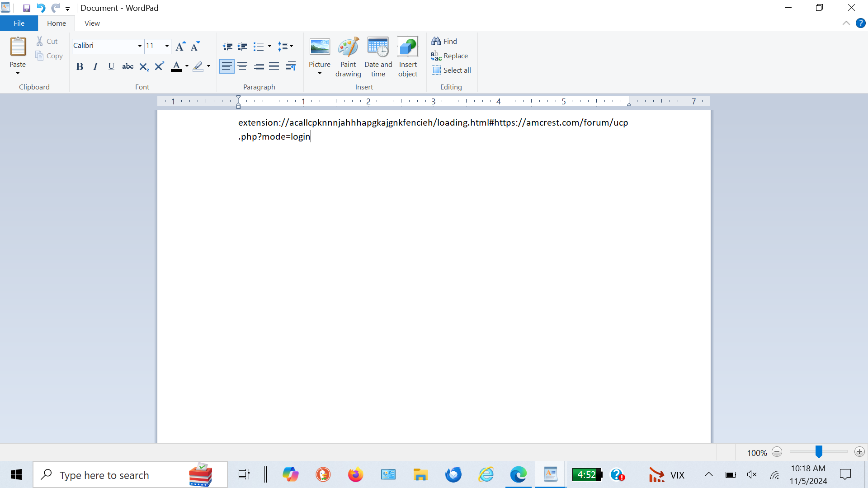868x488 pixels.
Task: Decrease paragraph indent
Action: 227,46
